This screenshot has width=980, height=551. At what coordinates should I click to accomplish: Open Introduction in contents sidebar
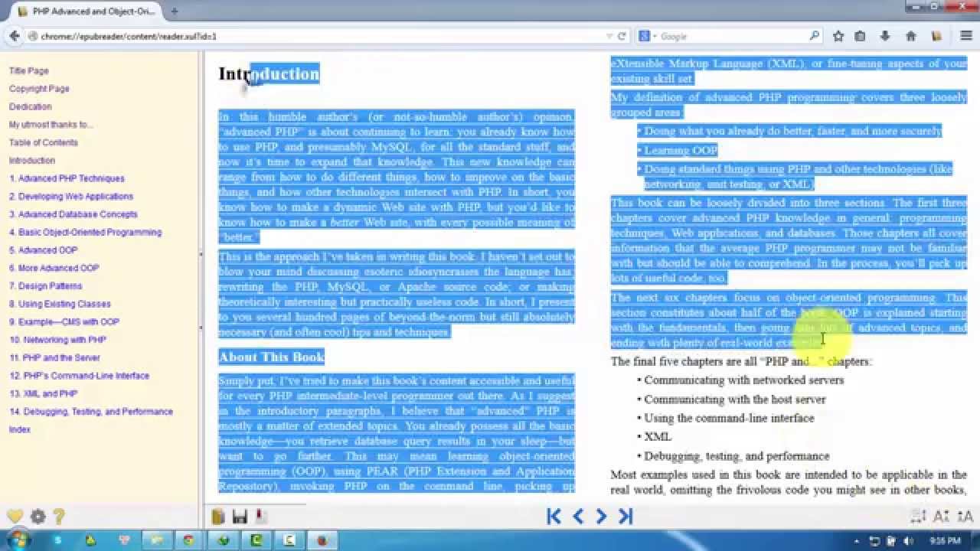[x=32, y=161]
